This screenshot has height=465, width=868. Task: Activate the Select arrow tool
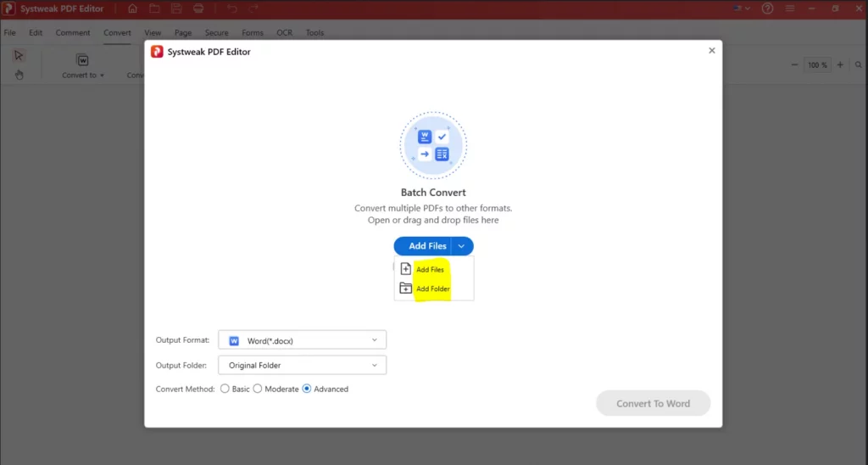coord(19,55)
